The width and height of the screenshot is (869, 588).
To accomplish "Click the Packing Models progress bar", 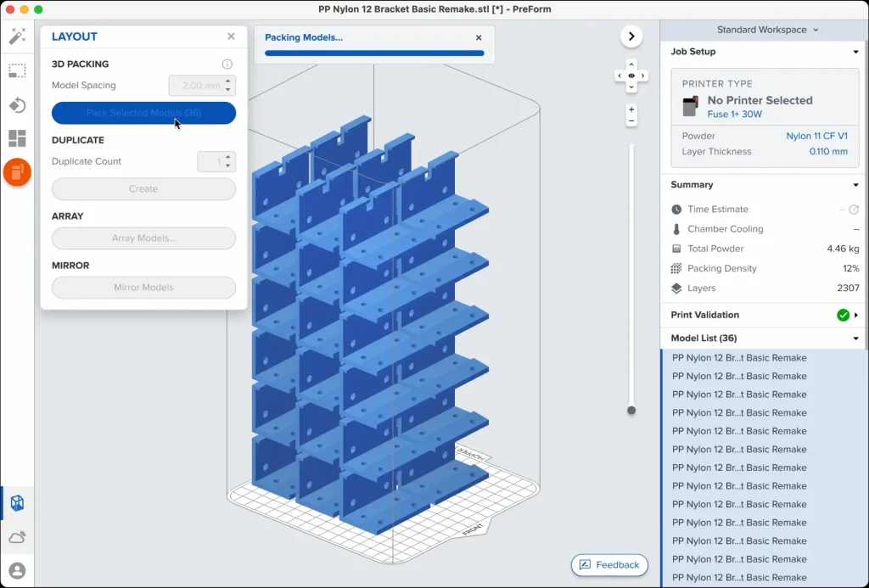I will pyautogui.click(x=374, y=53).
